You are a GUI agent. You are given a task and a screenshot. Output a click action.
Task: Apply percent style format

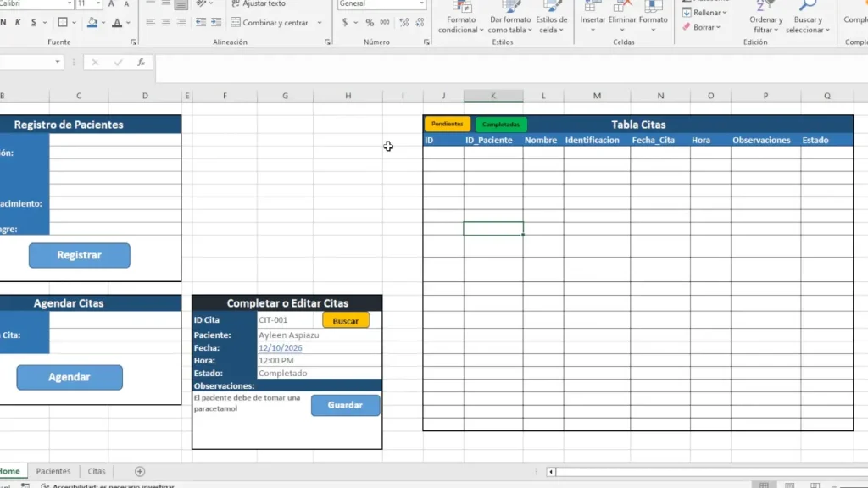pyautogui.click(x=370, y=23)
